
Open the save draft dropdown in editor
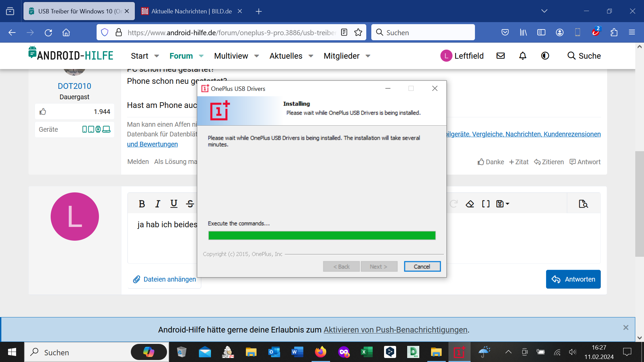click(x=502, y=204)
